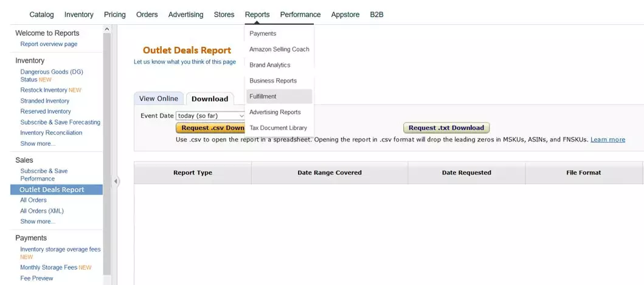Click the Payments sidebar section heading
Screen dimensions: 644x285
pyautogui.click(x=31, y=238)
